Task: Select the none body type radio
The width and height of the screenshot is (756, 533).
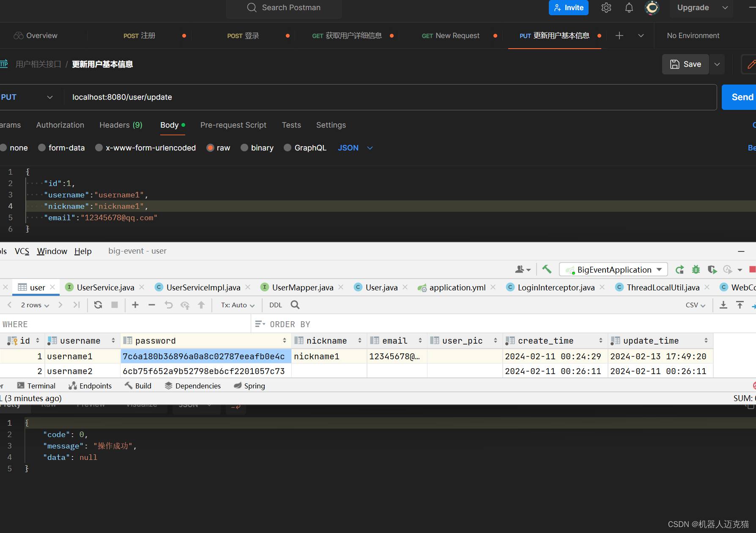Action: [x=3, y=148]
